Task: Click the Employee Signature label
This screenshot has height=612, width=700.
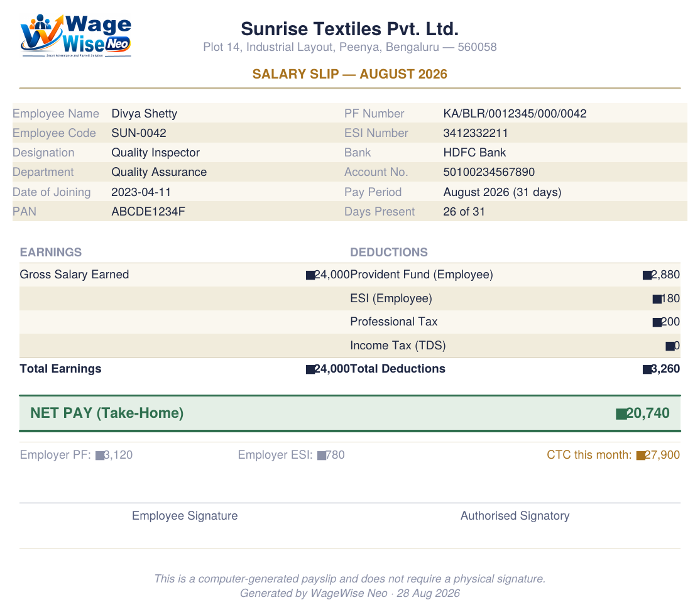Action: tap(185, 516)
